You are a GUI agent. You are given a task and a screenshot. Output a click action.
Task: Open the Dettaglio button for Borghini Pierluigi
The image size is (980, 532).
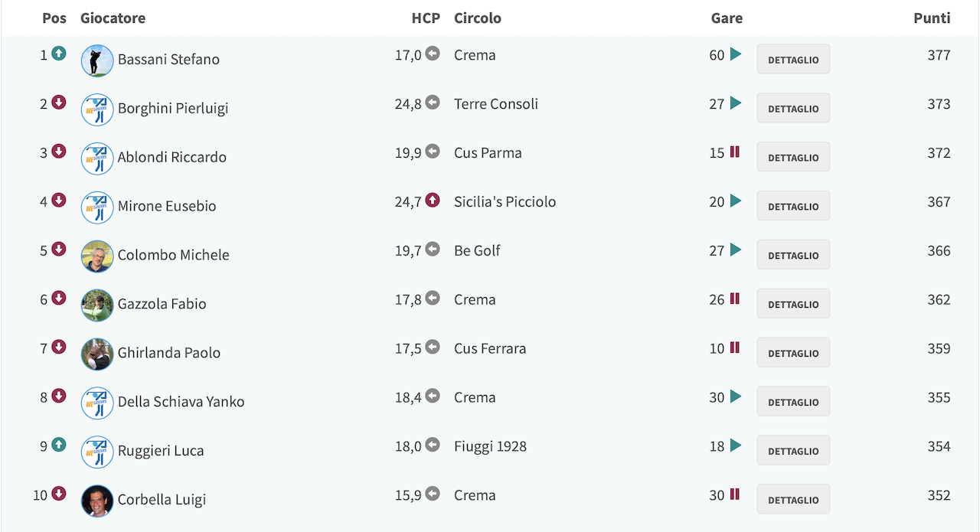tap(793, 108)
